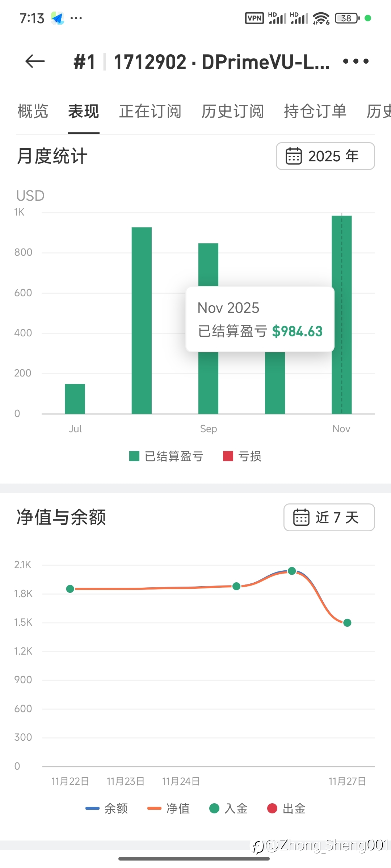391x868 pixels.
Task: Switch to the 正在订阅 tab
Action: [150, 111]
